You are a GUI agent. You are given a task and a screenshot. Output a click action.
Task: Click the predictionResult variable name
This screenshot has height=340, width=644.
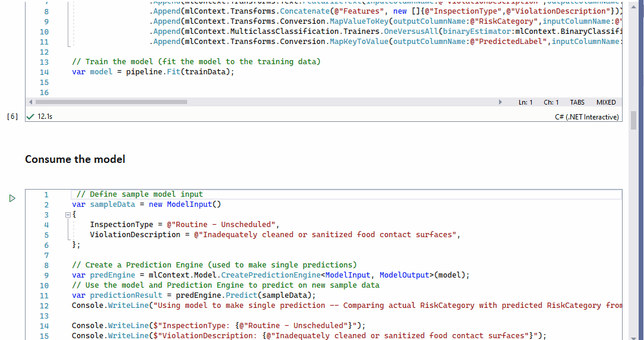(x=126, y=295)
